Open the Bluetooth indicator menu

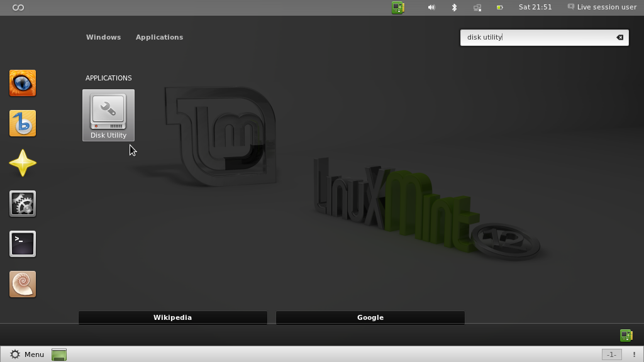tap(454, 8)
